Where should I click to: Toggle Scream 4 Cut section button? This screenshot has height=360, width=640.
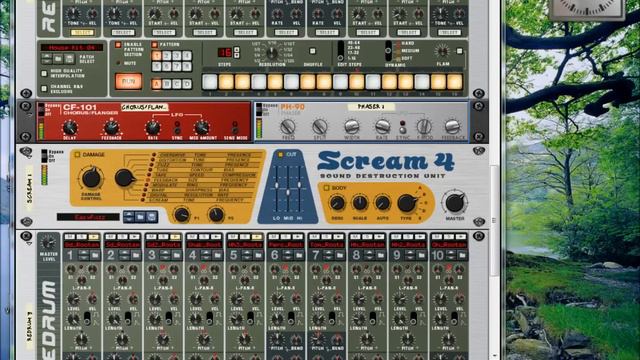pos(280,155)
